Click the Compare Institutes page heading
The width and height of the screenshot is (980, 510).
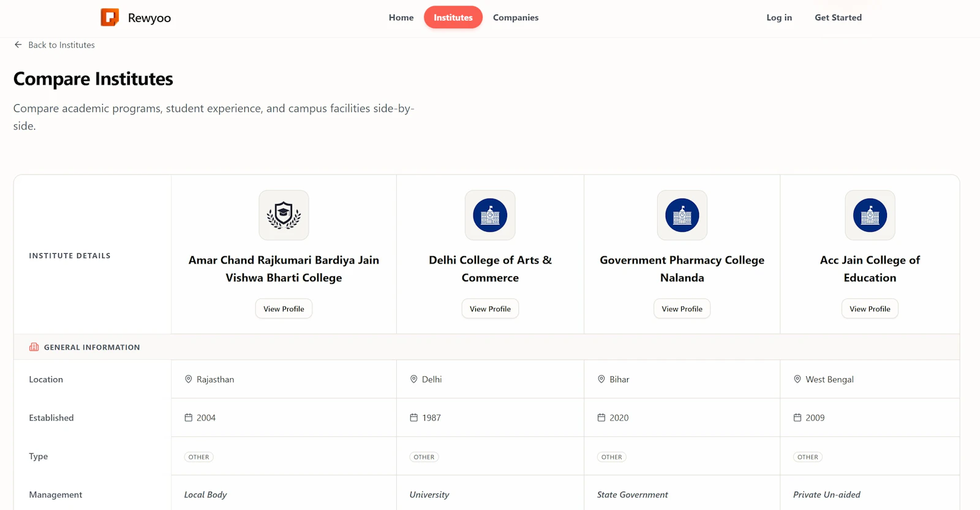93,79
